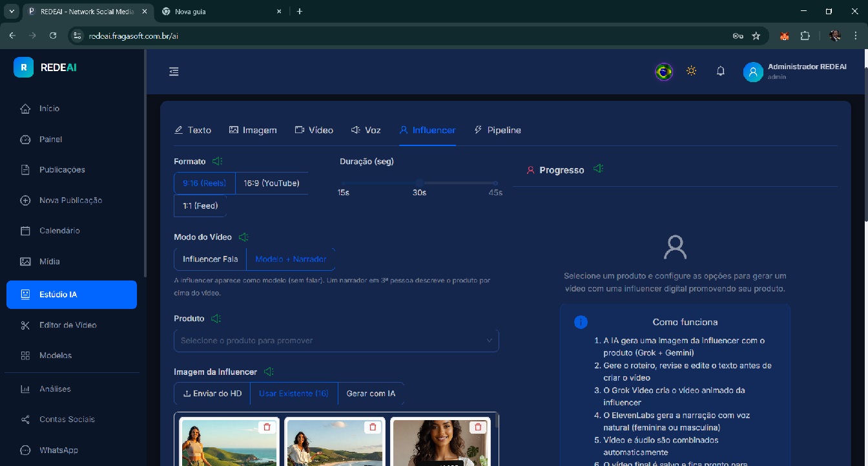
Task: Click speaker icon next to Progresso
Action: (599, 169)
